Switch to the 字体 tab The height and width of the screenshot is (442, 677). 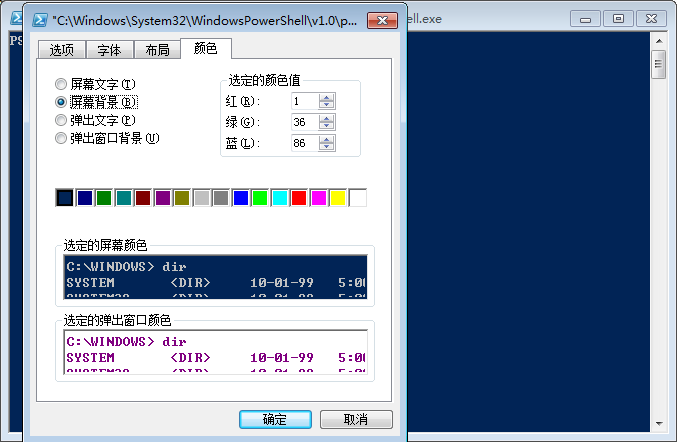[110, 50]
